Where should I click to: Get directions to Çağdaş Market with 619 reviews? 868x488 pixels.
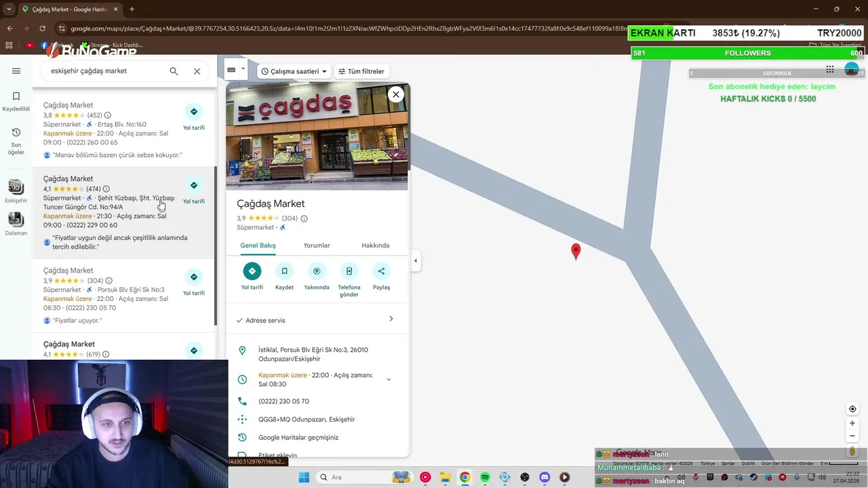tap(194, 350)
